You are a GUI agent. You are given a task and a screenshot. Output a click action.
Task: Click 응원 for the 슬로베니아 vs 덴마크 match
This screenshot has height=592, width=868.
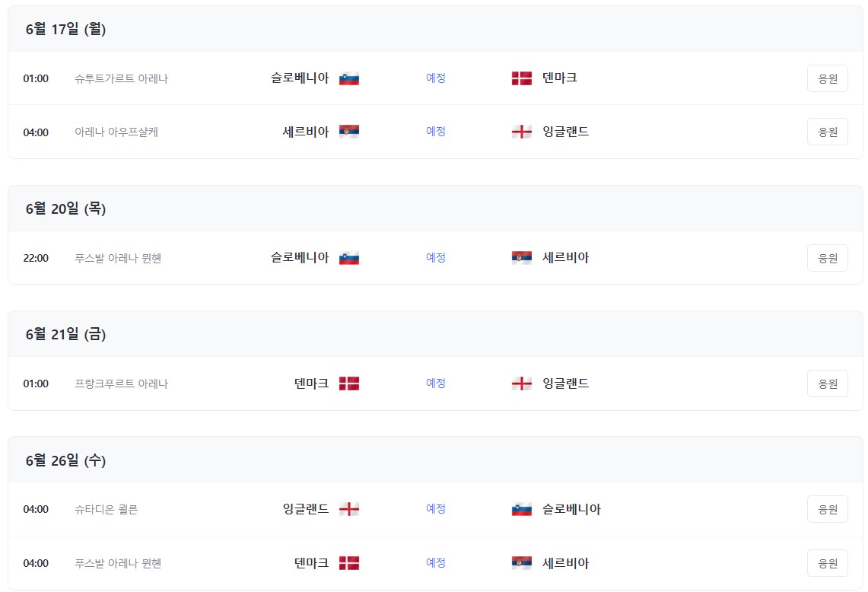pyautogui.click(x=827, y=78)
